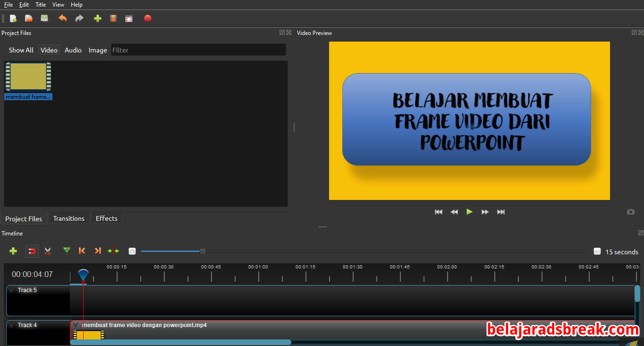Center the timeline on the playhead
This screenshot has width=644, height=346.
point(113,251)
